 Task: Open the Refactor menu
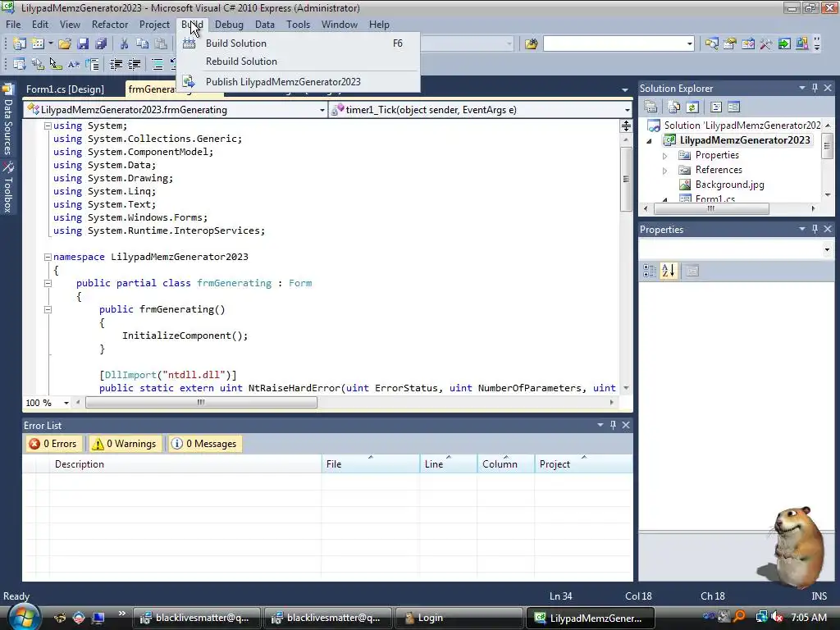(x=110, y=25)
